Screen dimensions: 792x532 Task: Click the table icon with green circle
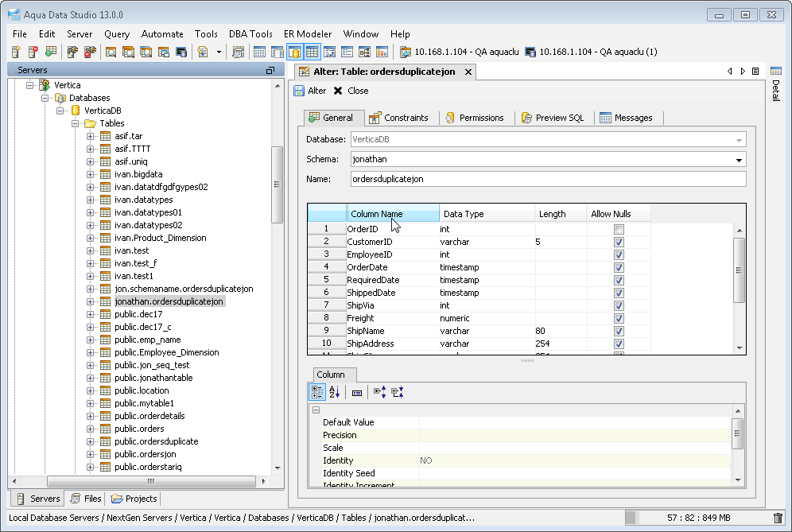click(x=51, y=52)
